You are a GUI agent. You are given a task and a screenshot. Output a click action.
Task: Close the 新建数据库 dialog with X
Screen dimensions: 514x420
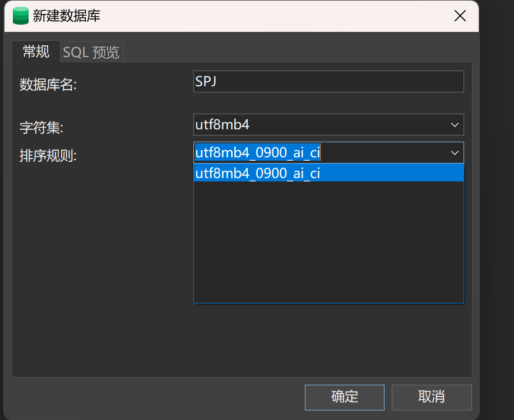460,16
